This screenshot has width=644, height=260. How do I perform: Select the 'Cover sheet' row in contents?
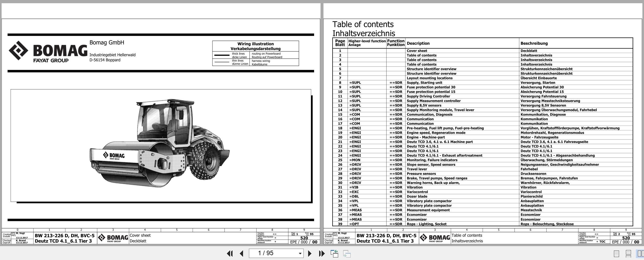pyautogui.click(x=417, y=51)
